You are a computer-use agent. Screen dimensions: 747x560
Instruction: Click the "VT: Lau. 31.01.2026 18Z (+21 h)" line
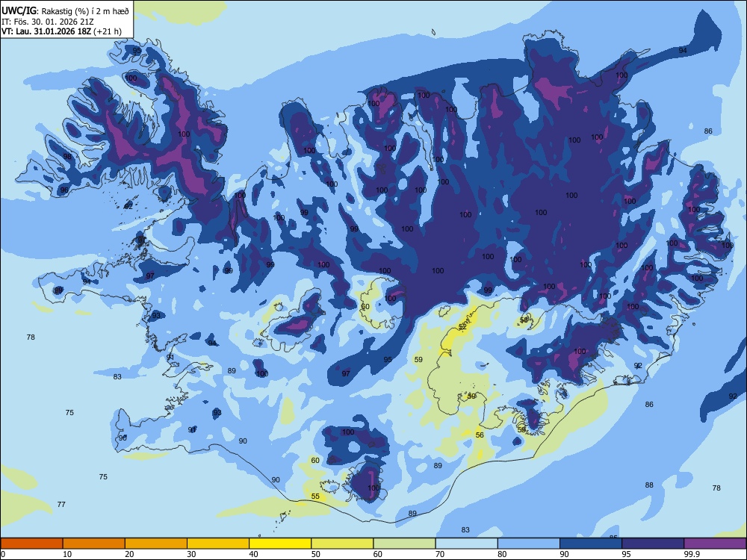pos(61,31)
